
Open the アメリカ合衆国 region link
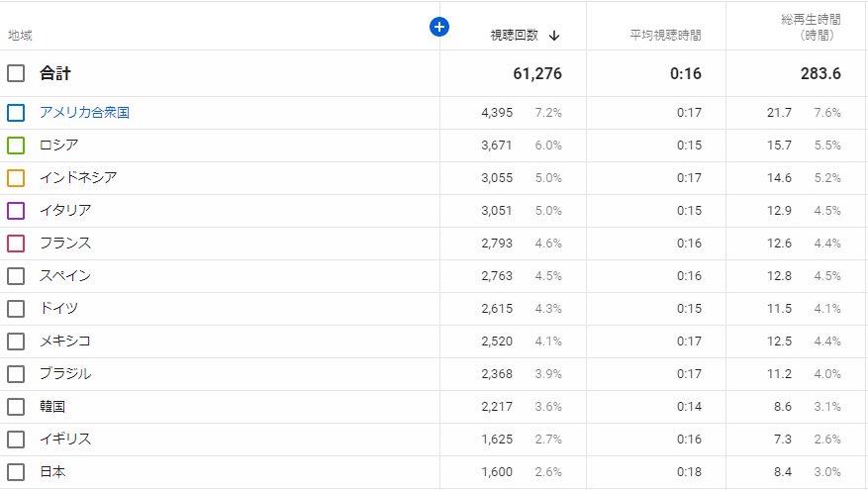tap(84, 113)
